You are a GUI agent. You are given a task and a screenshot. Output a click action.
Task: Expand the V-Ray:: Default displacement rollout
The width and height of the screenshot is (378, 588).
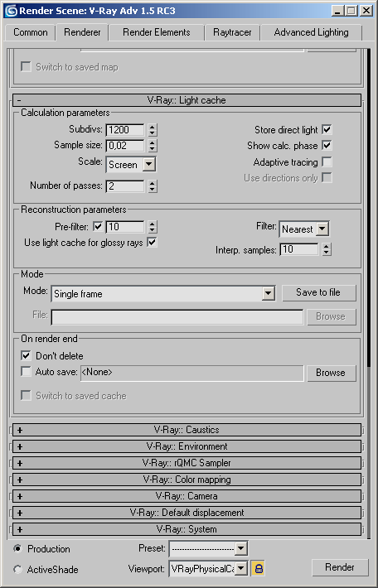tap(187, 513)
